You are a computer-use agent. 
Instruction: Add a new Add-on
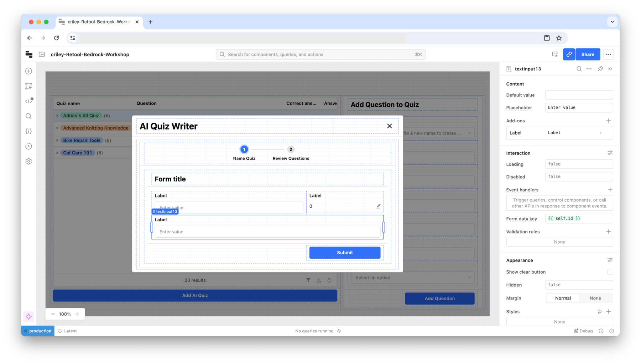tap(609, 121)
